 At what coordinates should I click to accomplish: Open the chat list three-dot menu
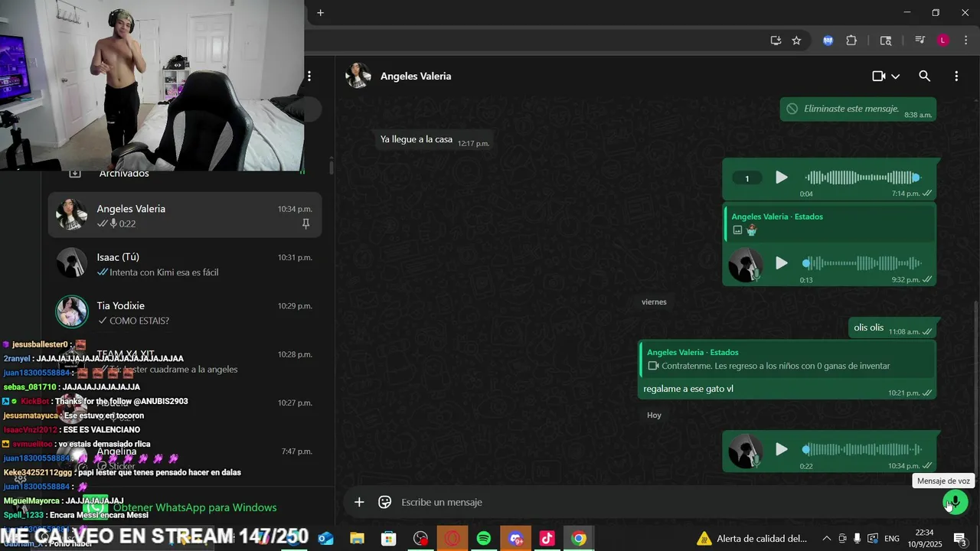tap(309, 76)
